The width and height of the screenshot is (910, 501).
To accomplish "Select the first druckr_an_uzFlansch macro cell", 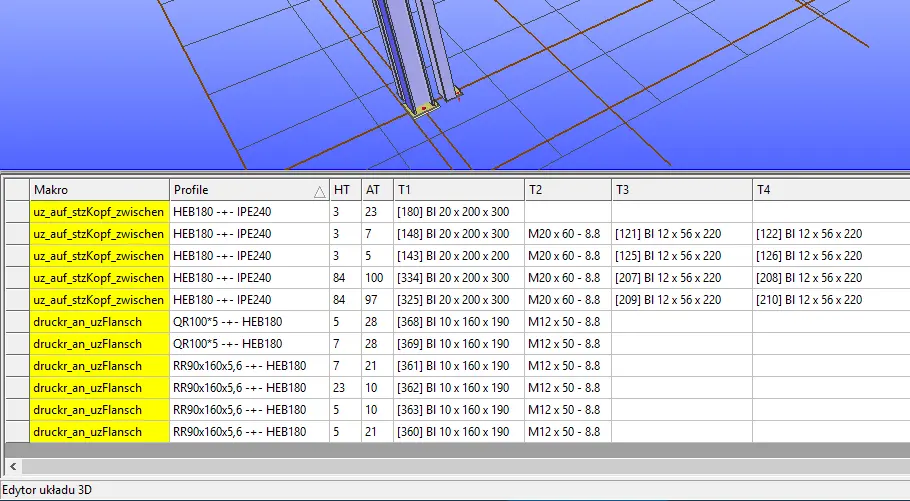I will coord(99,322).
